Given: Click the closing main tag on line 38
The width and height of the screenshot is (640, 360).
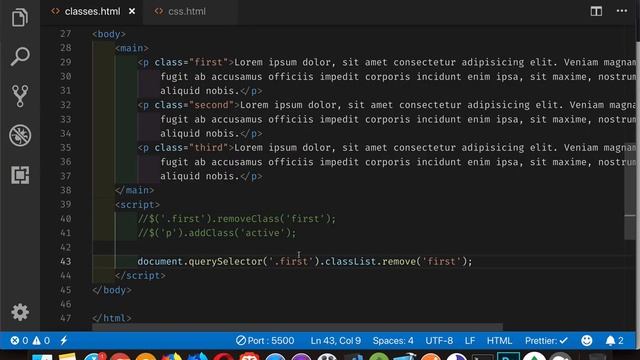Looking at the screenshot, I should (134, 190).
